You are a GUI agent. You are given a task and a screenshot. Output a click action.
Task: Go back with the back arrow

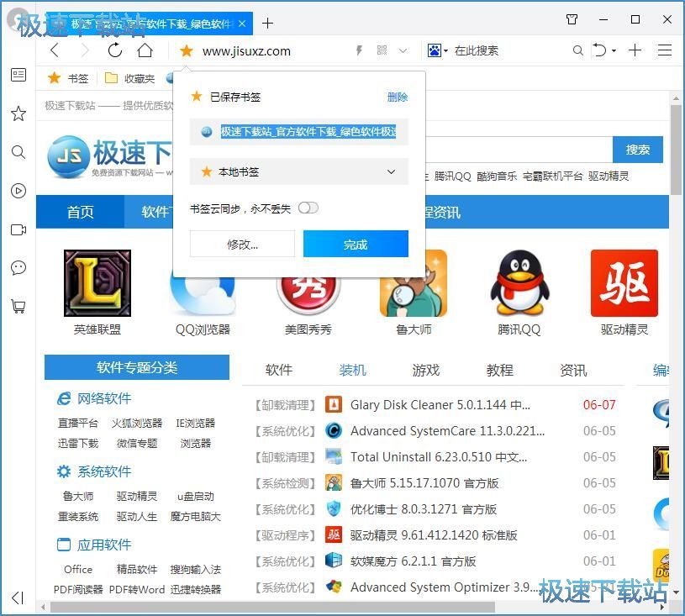tap(55, 50)
